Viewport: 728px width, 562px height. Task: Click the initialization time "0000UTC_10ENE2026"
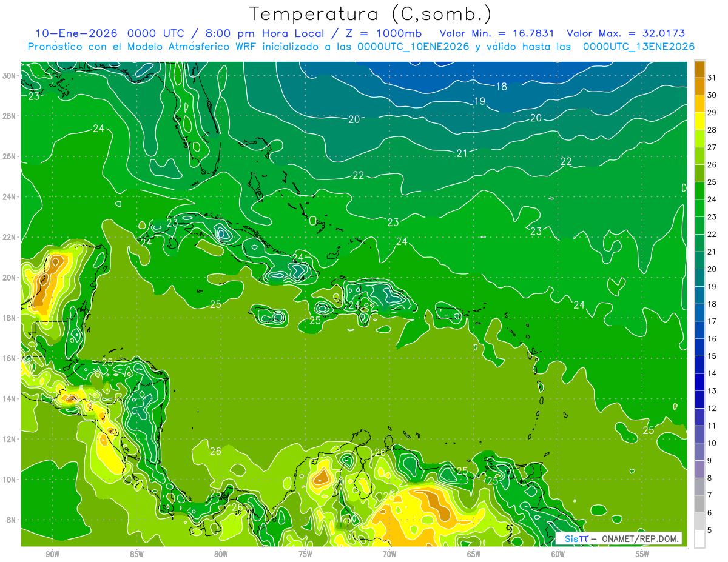coord(414,47)
